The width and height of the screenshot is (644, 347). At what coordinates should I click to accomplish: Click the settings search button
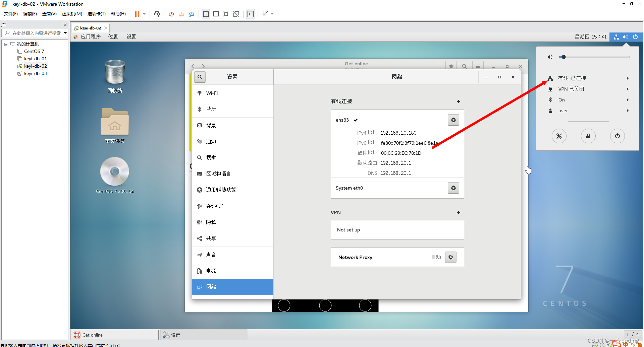pyautogui.click(x=200, y=77)
